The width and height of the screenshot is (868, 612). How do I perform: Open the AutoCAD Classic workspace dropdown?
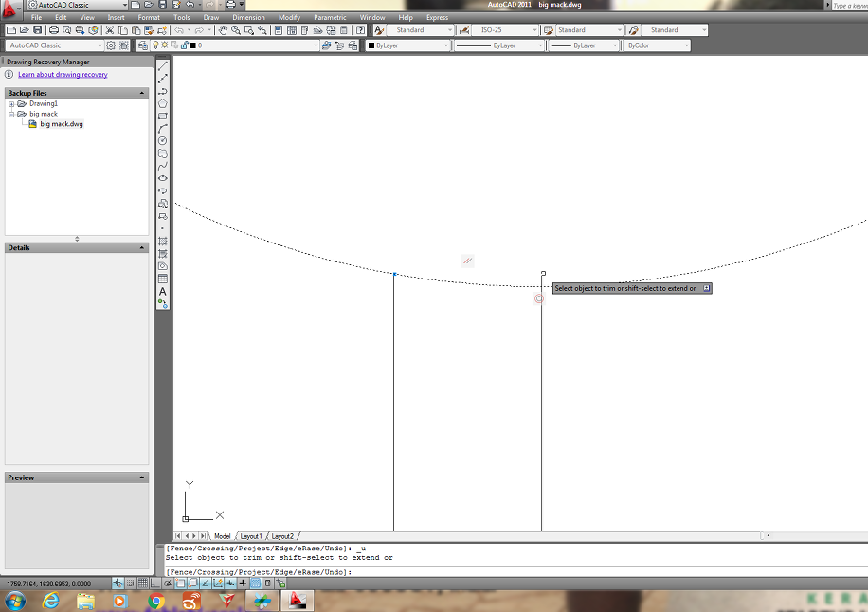[55, 45]
